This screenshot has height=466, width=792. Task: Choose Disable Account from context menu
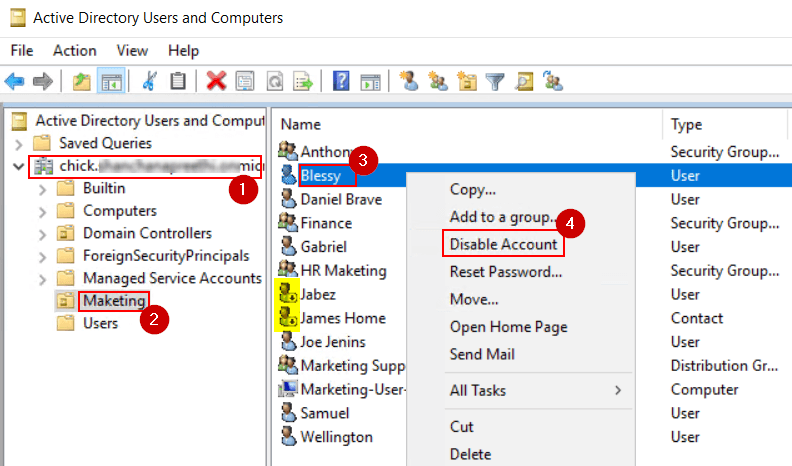click(503, 244)
